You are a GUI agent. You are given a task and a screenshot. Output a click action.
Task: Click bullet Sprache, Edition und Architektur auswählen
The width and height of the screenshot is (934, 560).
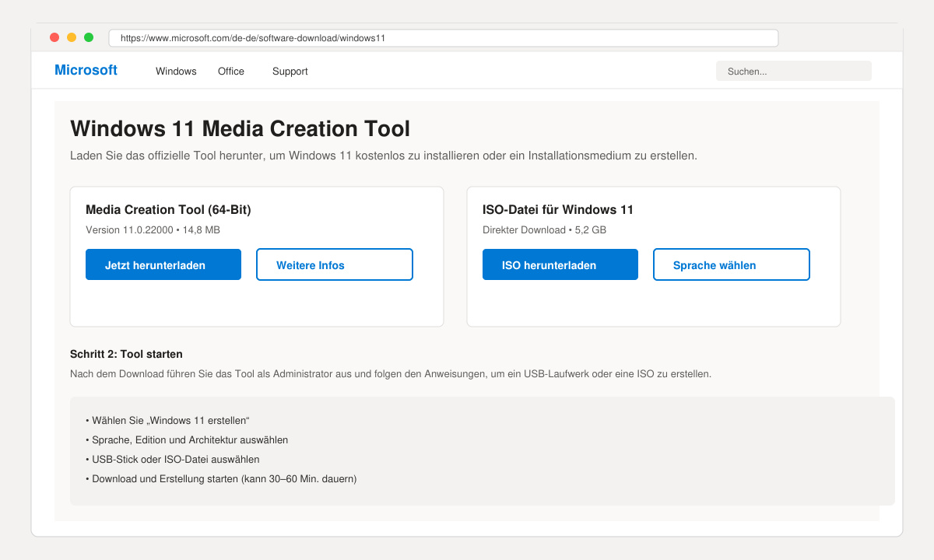[x=187, y=440]
